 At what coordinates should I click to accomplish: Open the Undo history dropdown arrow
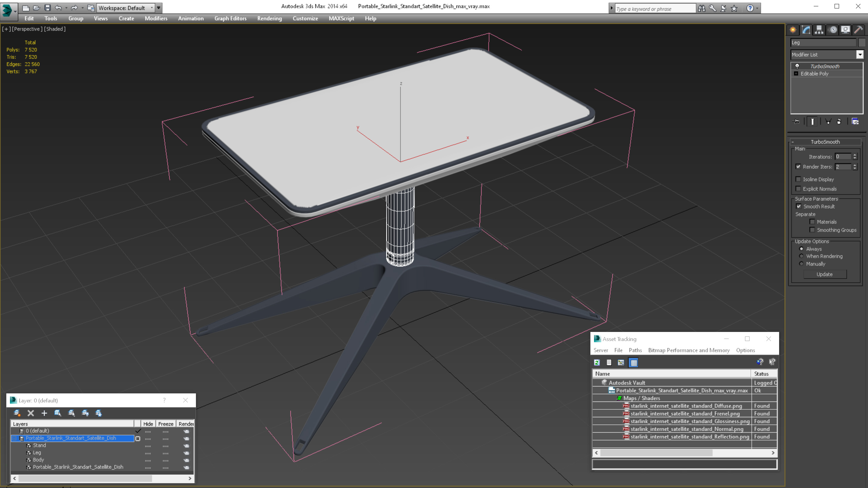[x=66, y=8]
